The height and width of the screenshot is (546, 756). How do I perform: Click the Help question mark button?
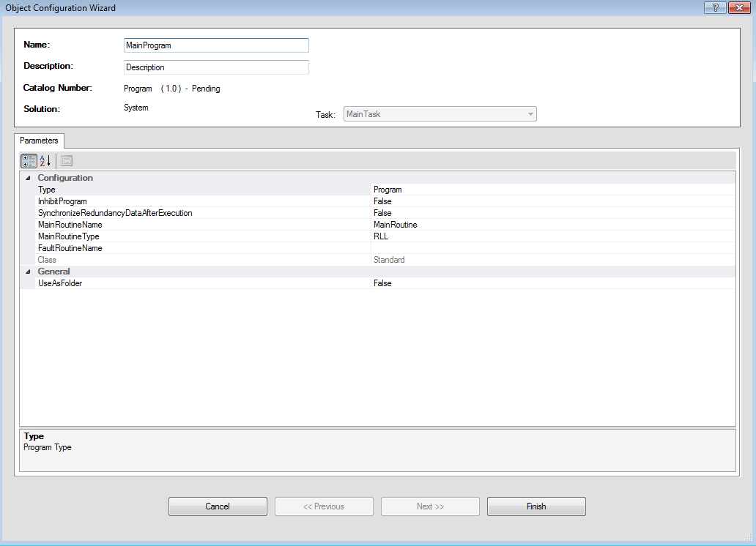(x=715, y=7)
